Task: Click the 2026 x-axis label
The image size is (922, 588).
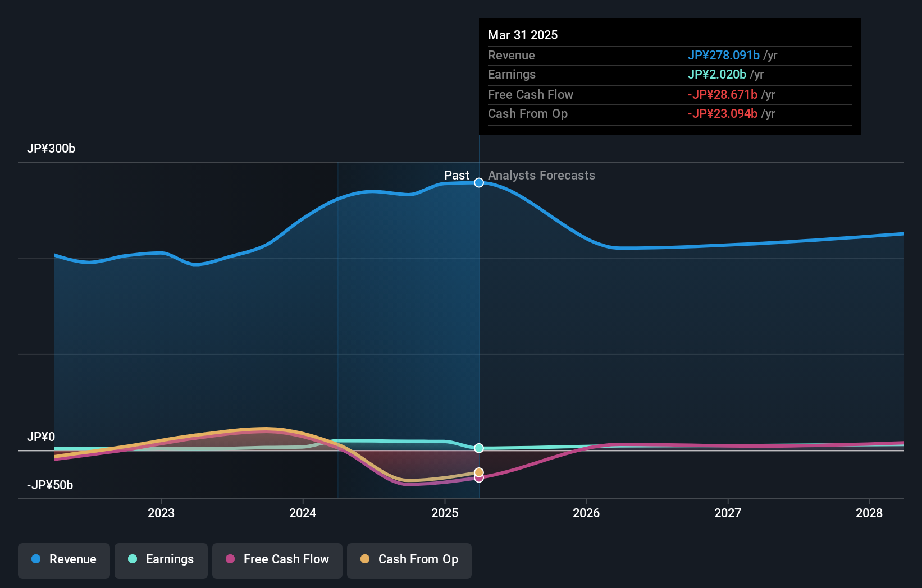Action: pyautogui.click(x=586, y=513)
